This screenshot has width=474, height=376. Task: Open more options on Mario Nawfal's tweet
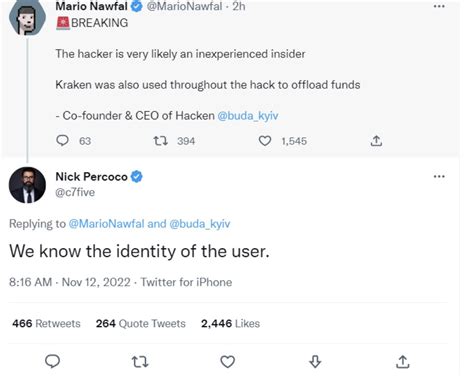pos(439,6)
